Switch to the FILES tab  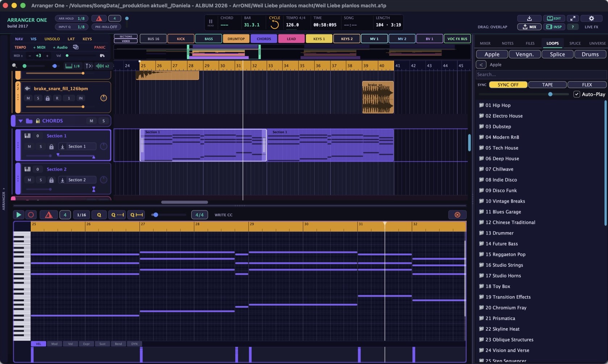(530, 43)
